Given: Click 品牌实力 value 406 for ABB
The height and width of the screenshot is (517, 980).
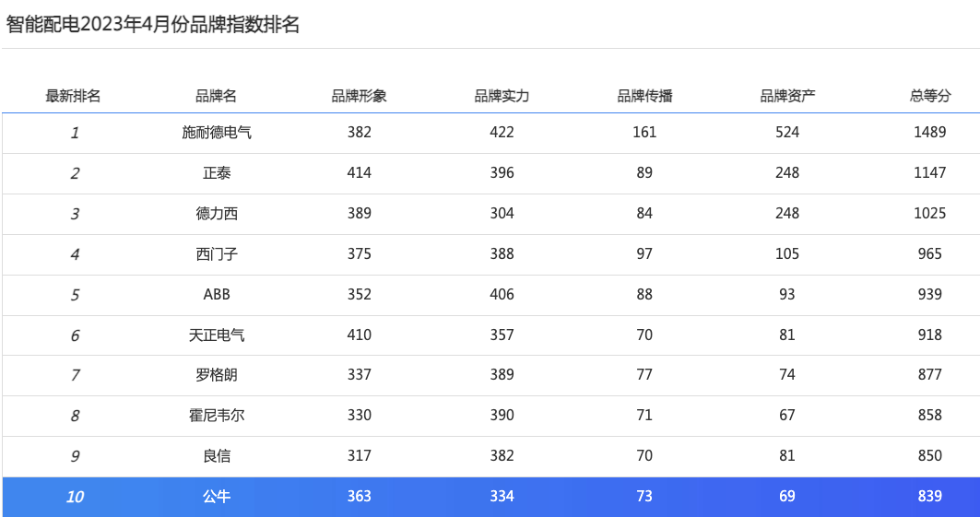Looking at the screenshot, I should click(x=502, y=294).
